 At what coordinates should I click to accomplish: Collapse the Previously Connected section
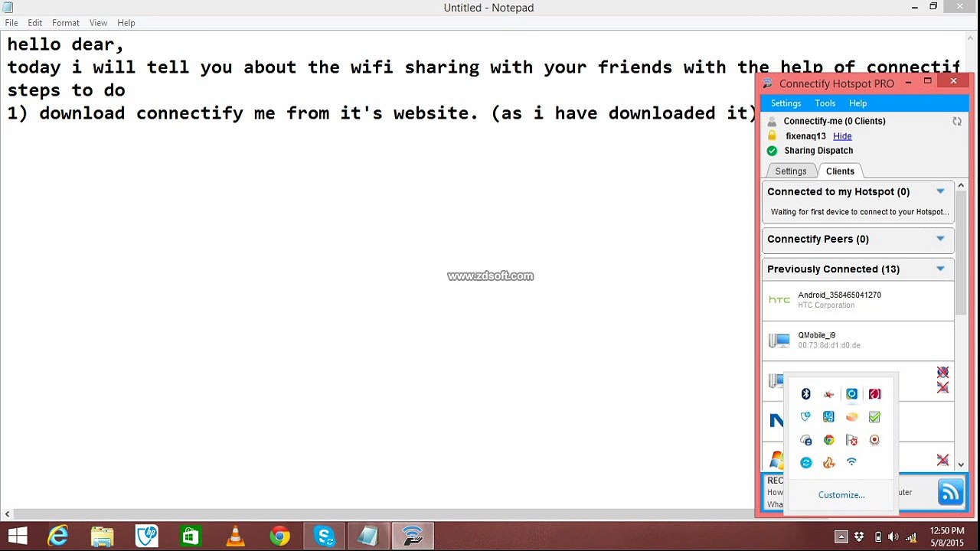(x=940, y=269)
